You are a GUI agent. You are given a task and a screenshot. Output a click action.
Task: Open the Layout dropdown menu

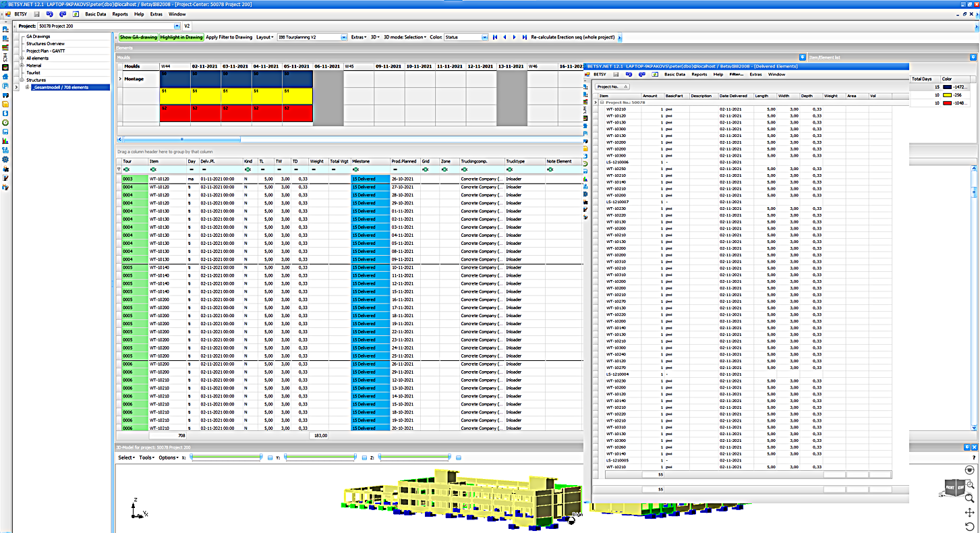(264, 37)
